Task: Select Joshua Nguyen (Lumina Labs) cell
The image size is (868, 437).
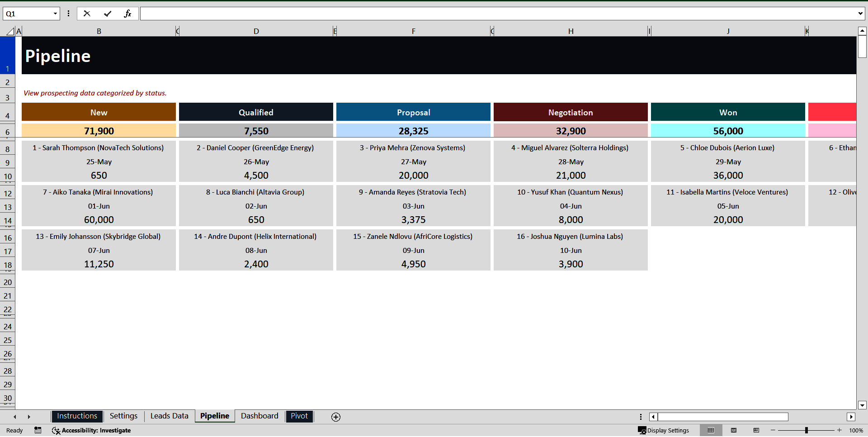Action: pyautogui.click(x=571, y=237)
